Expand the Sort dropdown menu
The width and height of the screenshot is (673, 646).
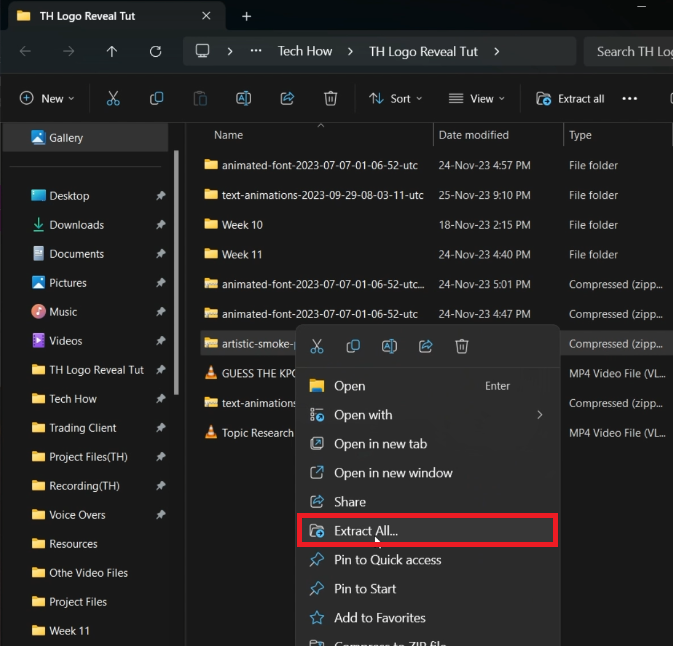pos(395,98)
